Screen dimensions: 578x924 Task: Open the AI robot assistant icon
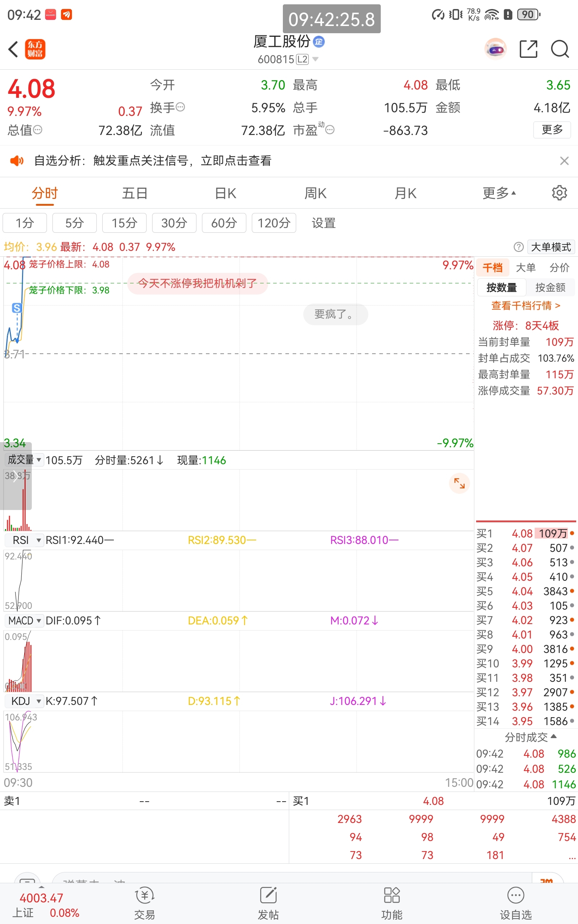495,49
